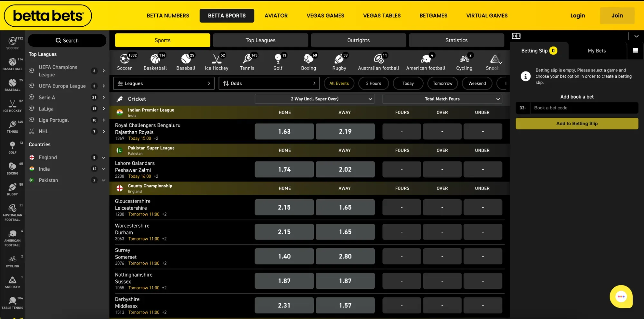644x319 pixels.
Task: Filter events to Tomorrow
Action: [443, 83]
